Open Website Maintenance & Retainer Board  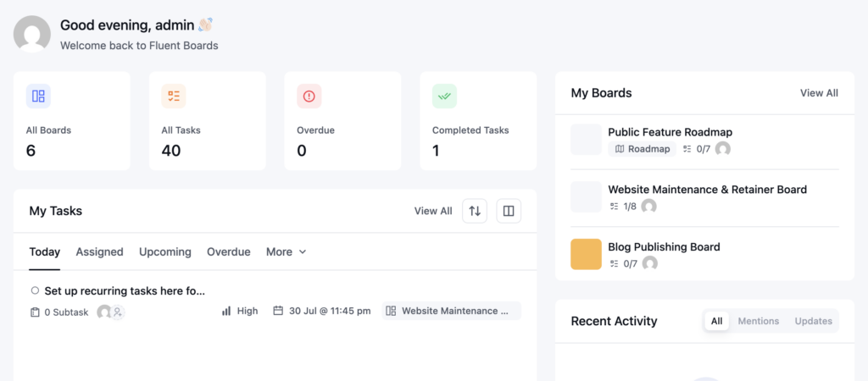point(708,190)
